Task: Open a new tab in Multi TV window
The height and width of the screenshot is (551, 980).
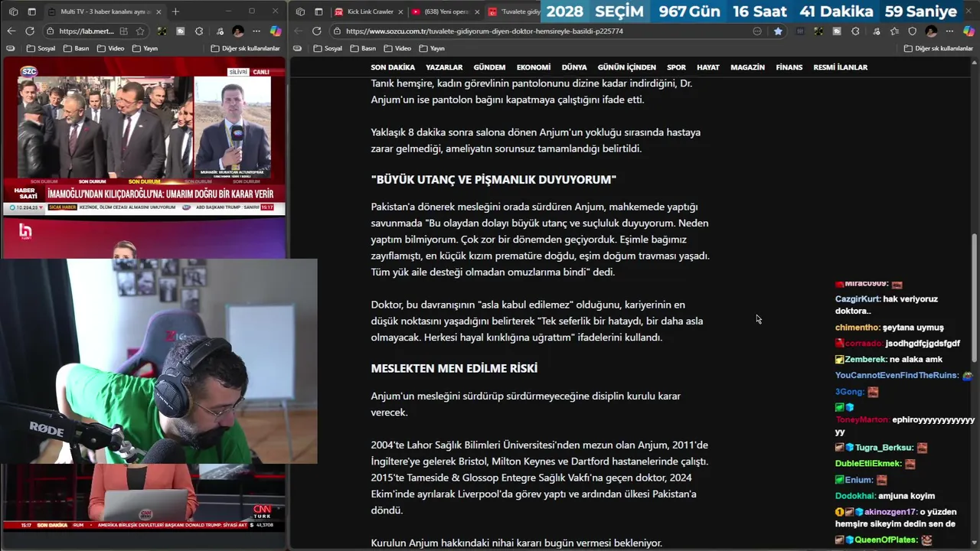Action: 175,11
